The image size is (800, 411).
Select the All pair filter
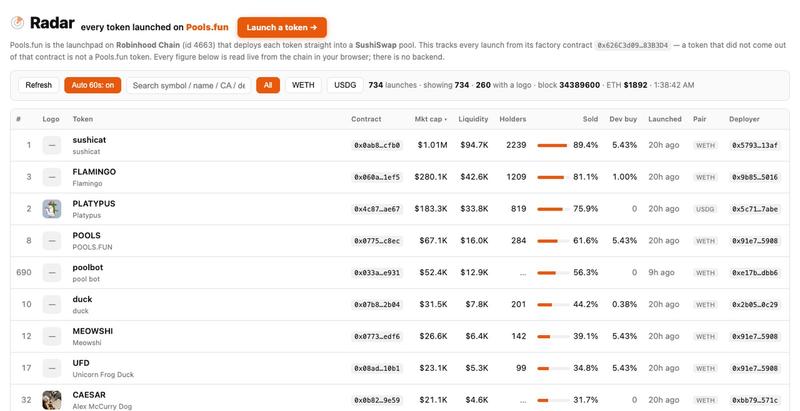click(x=268, y=85)
